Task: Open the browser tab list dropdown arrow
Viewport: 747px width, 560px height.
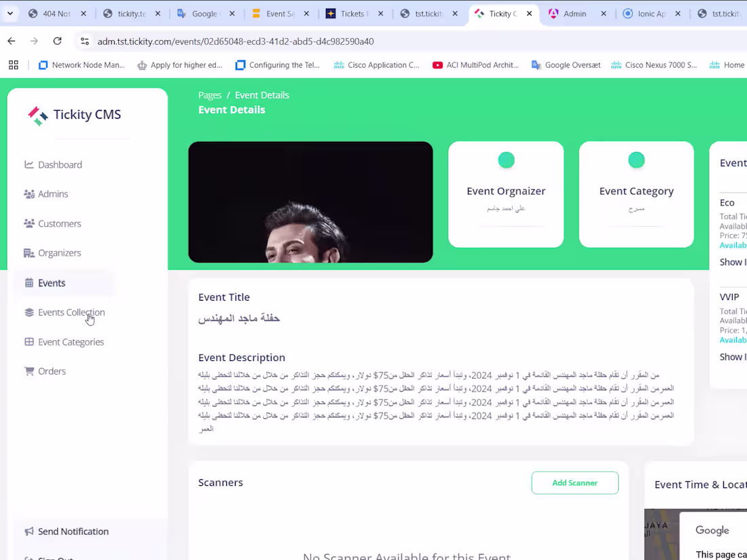Action: (10, 14)
